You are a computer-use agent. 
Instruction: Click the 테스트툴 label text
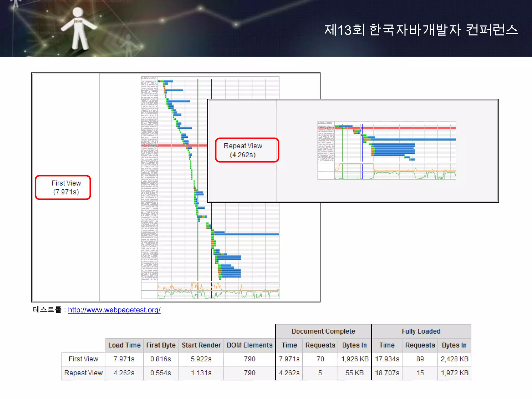[47, 310]
